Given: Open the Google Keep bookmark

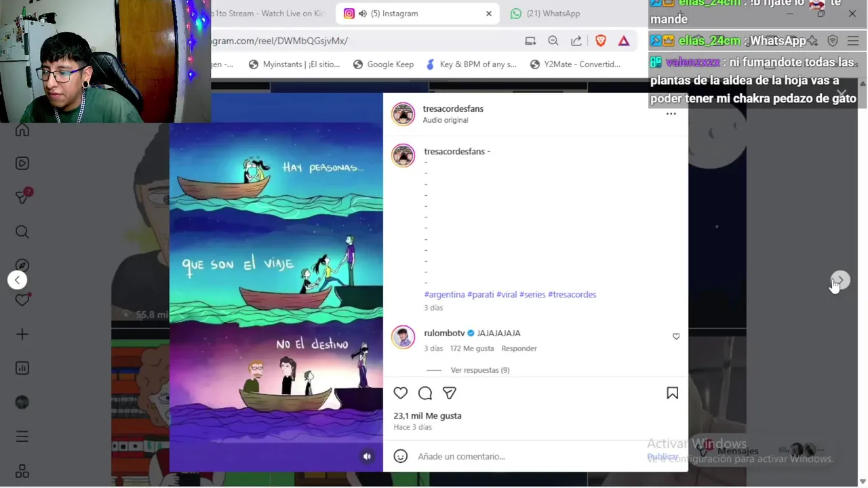Looking at the screenshot, I should (x=383, y=64).
